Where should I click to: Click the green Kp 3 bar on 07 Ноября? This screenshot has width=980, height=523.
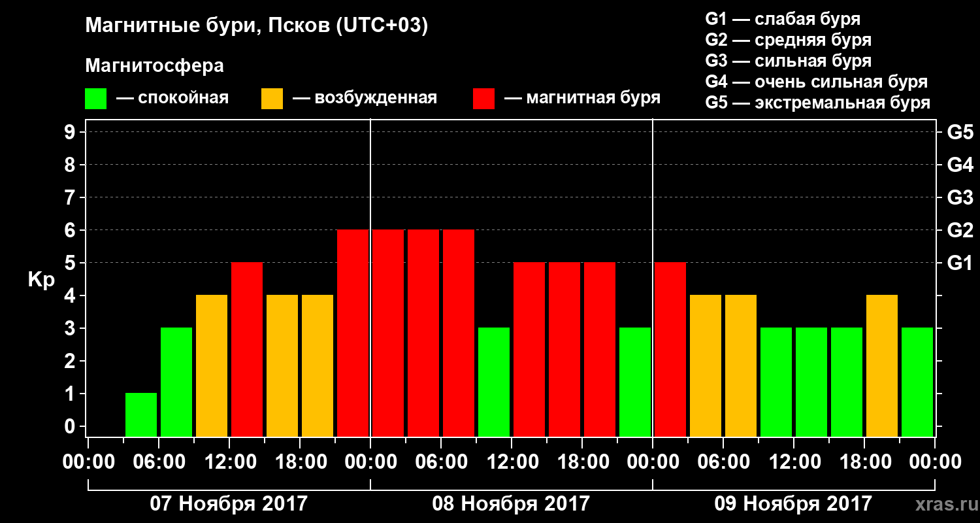[176, 382]
